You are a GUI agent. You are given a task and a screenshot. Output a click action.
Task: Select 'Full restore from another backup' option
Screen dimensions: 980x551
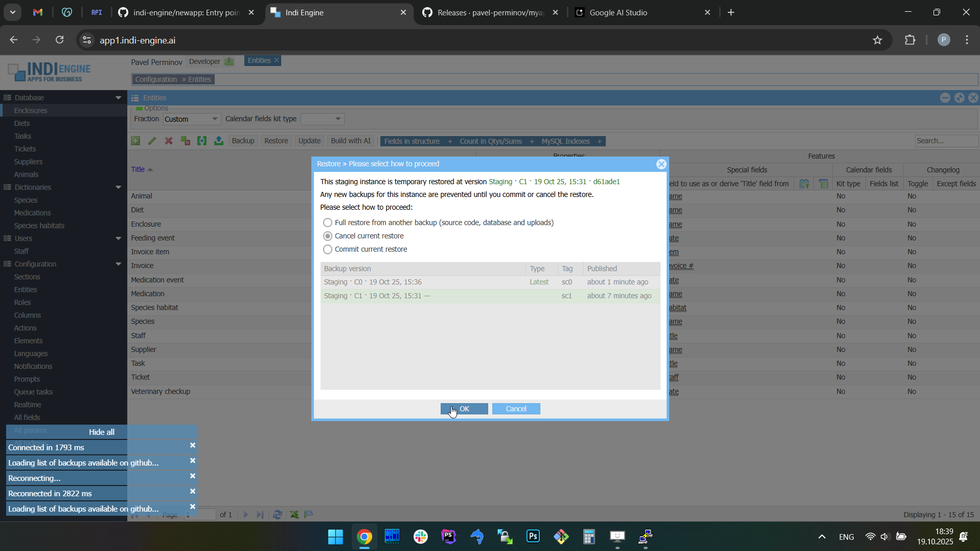(328, 223)
